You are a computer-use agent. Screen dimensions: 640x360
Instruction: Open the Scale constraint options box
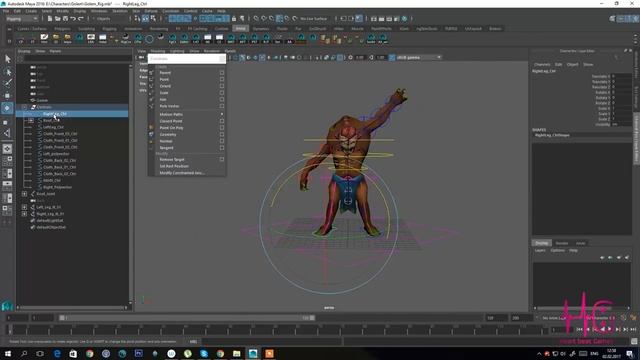222,93
